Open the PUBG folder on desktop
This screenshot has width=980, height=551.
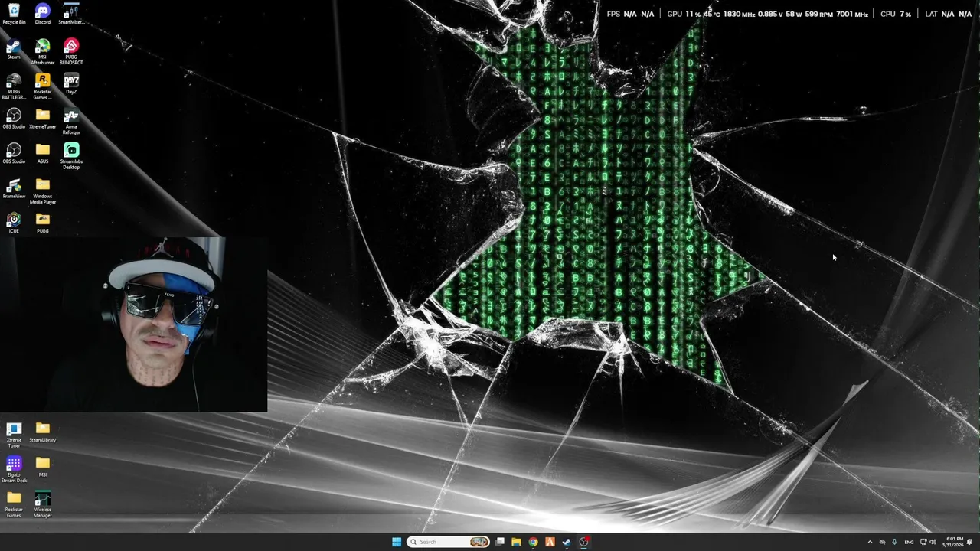[x=43, y=223]
